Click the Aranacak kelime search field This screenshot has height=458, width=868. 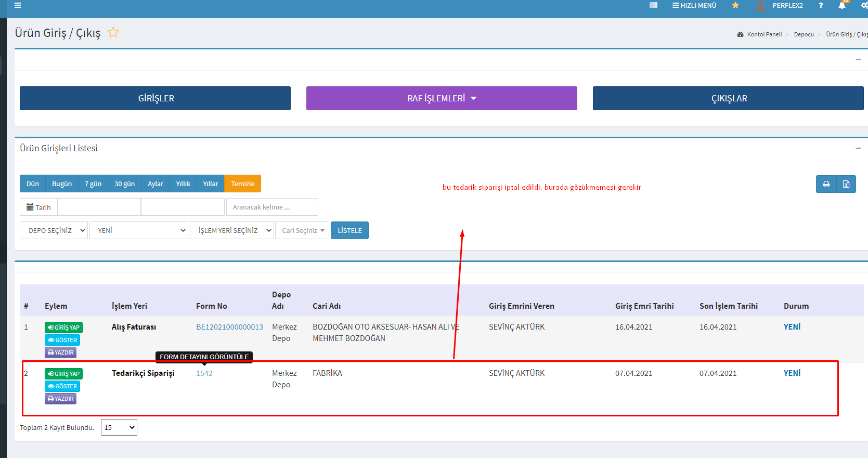pos(272,207)
